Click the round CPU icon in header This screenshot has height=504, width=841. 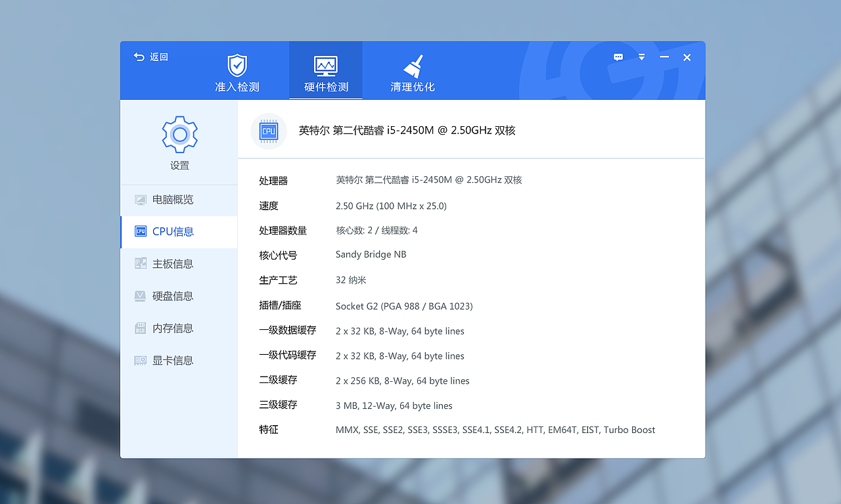[269, 131]
